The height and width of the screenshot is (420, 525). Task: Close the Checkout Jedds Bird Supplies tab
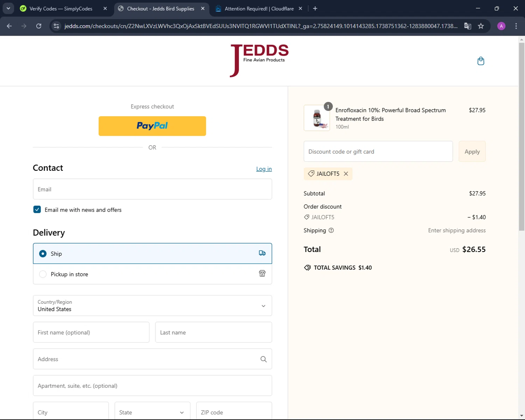click(x=203, y=8)
